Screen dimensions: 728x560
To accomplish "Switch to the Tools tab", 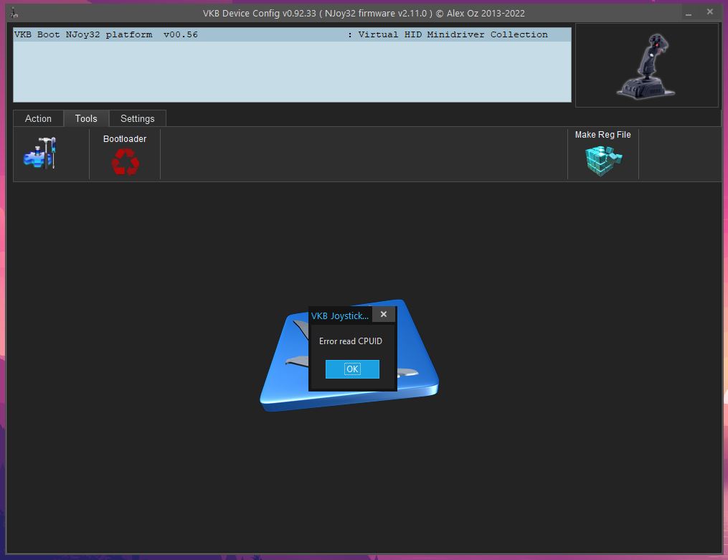I will 86,119.
